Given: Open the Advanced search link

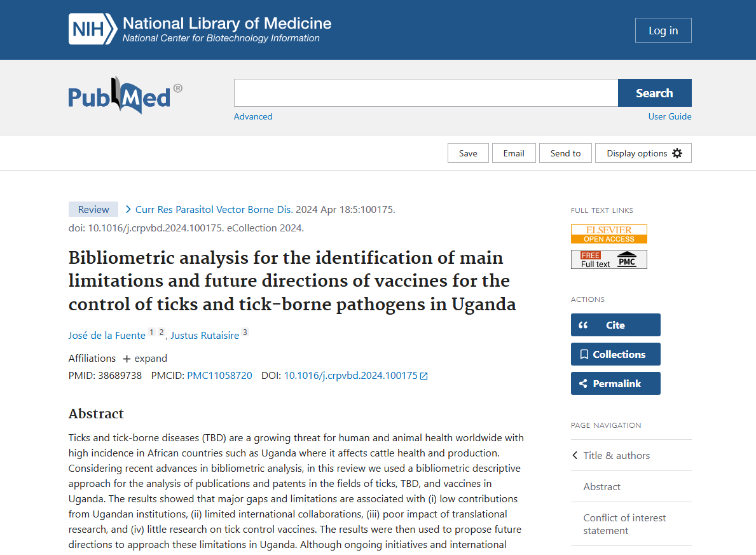Looking at the screenshot, I should click(253, 116).
